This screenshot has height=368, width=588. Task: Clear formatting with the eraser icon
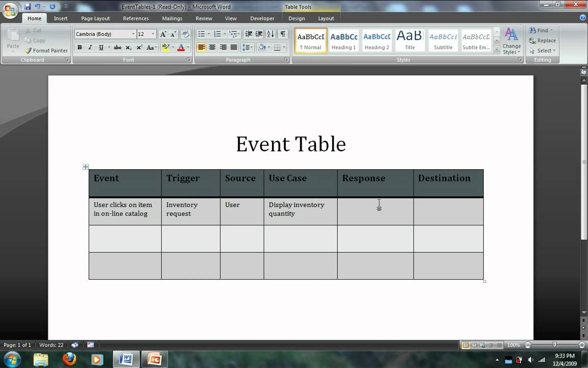185,34
